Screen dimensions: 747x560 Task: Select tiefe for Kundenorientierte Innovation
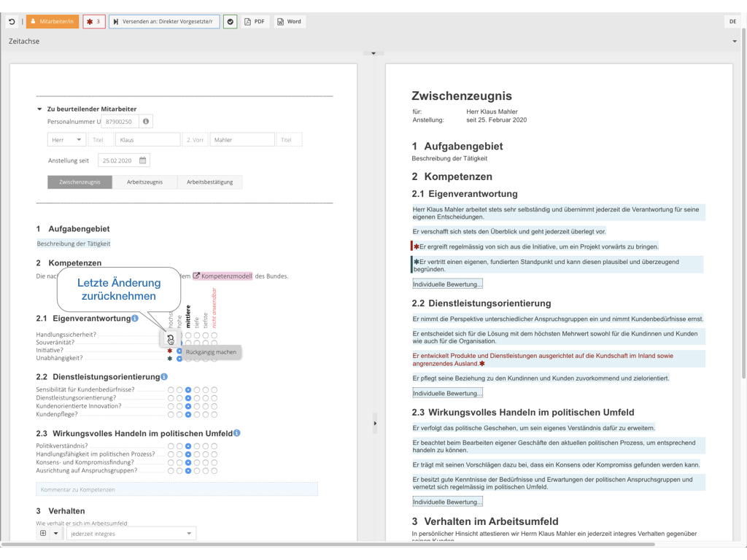point(197,406)
